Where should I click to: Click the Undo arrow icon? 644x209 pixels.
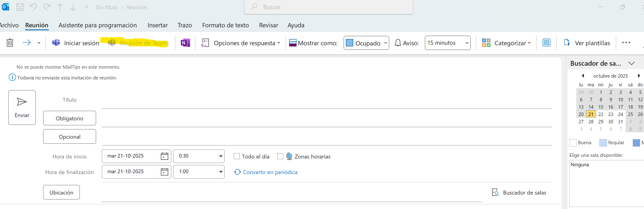coord(33,7)
